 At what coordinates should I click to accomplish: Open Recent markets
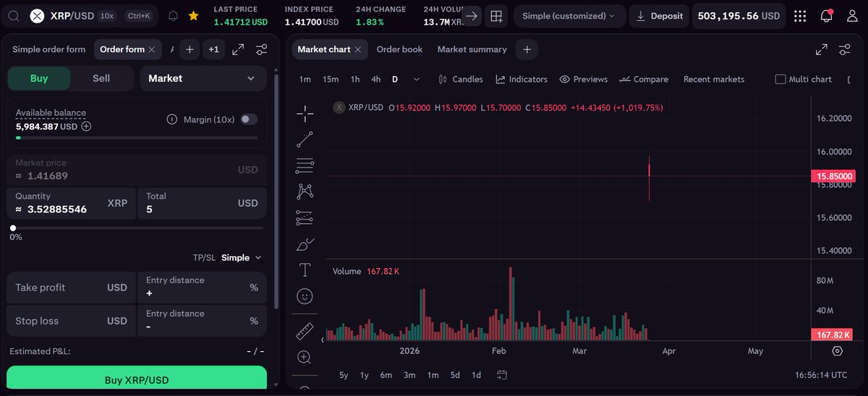point(714,79)
